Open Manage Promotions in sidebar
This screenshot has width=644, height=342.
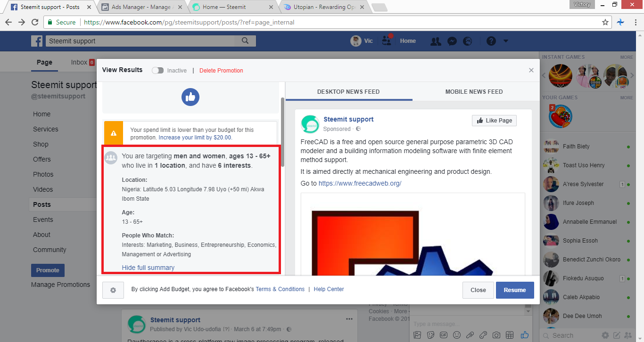point(60,285)
